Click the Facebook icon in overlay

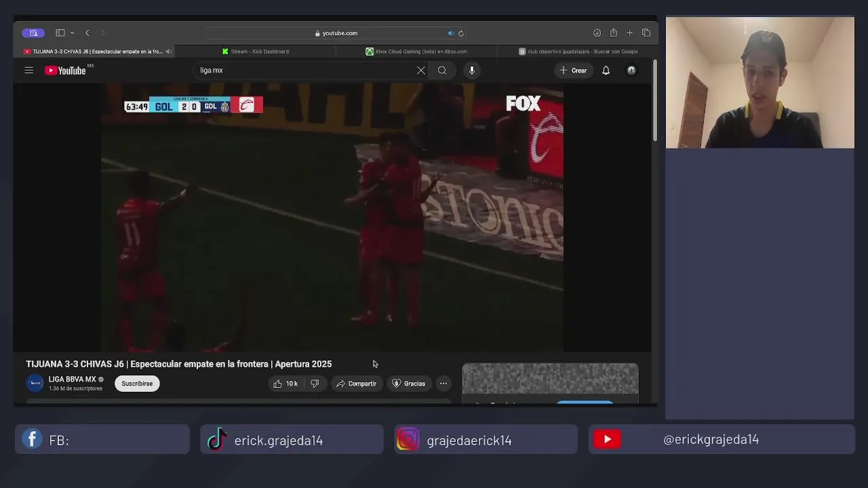[32, 439]
